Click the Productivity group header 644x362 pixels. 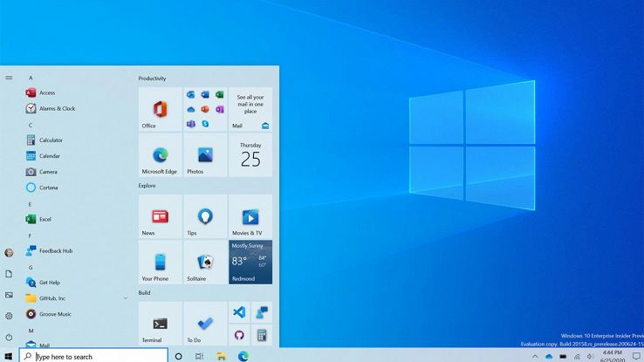coord(152,79)
